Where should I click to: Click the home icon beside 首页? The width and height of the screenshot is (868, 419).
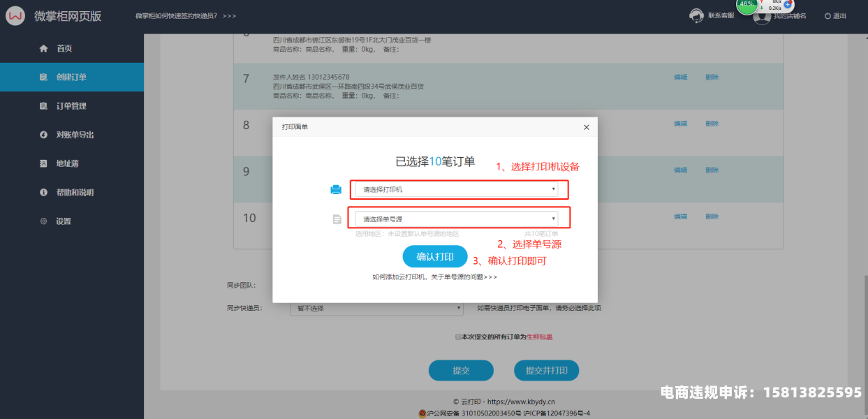tap(43, 48)
